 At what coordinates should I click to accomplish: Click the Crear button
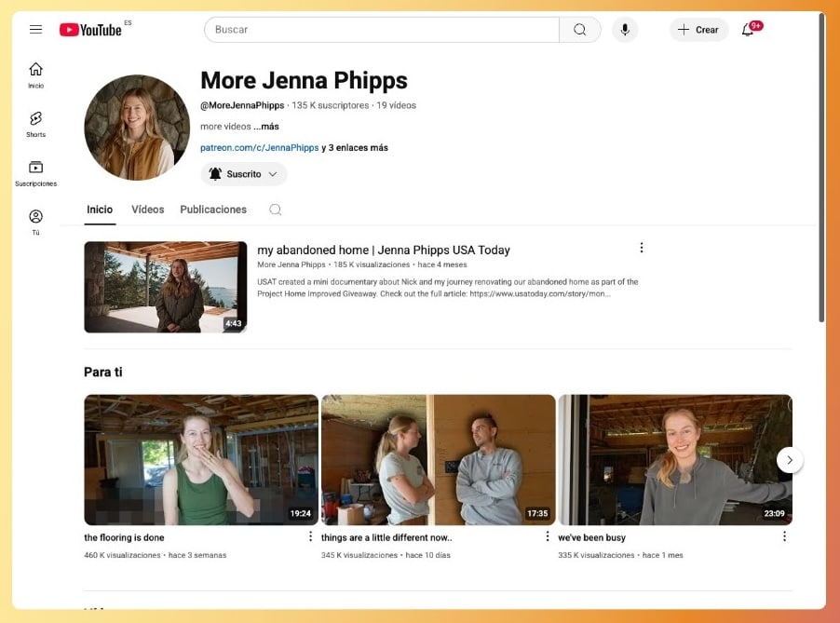(698, 30)
